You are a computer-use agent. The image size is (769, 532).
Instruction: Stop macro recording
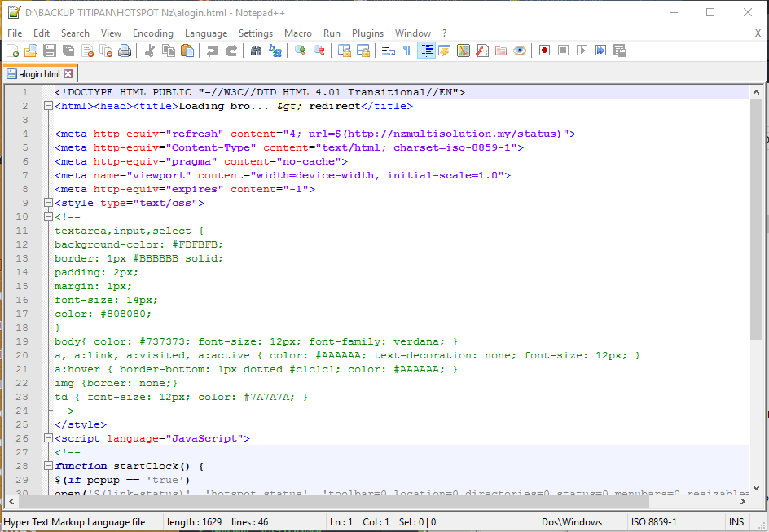(563, 51)
